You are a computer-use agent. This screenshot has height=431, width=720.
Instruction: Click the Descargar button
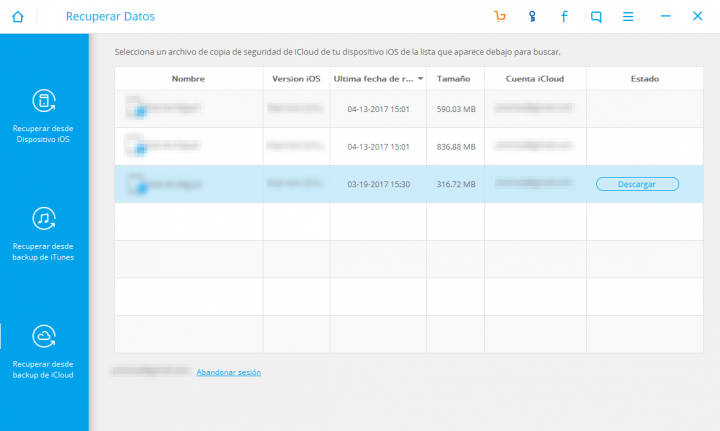pyautogui.click(x=637, y=184)
